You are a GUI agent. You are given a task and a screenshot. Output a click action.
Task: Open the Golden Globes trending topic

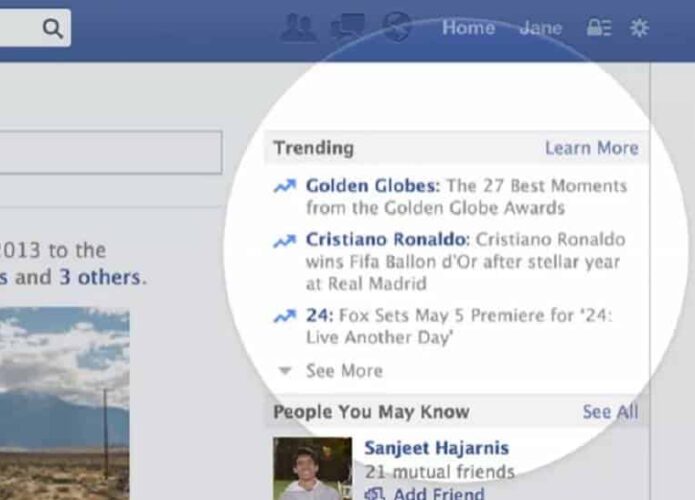click(373, 185)
